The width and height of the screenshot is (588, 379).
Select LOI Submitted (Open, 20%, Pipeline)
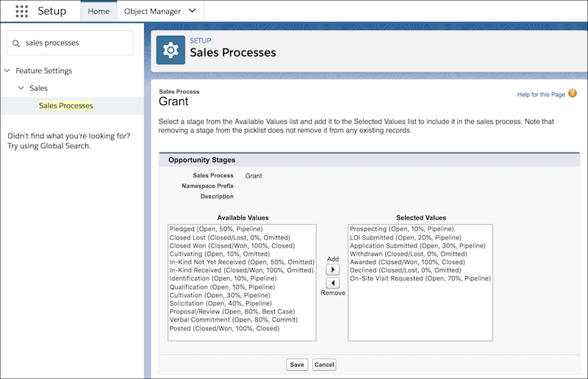click(406, 238)
